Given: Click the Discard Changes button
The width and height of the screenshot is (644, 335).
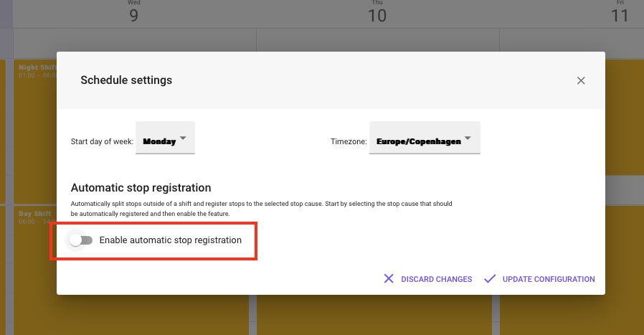Looking at the screenshot, I should pyautogui.click(x=428, y=279).
